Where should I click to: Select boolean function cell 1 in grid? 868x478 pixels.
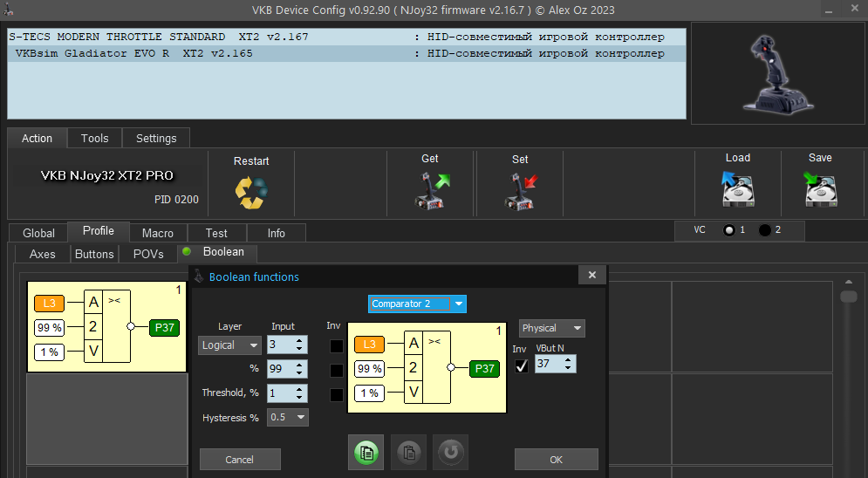tap(106, 327)
